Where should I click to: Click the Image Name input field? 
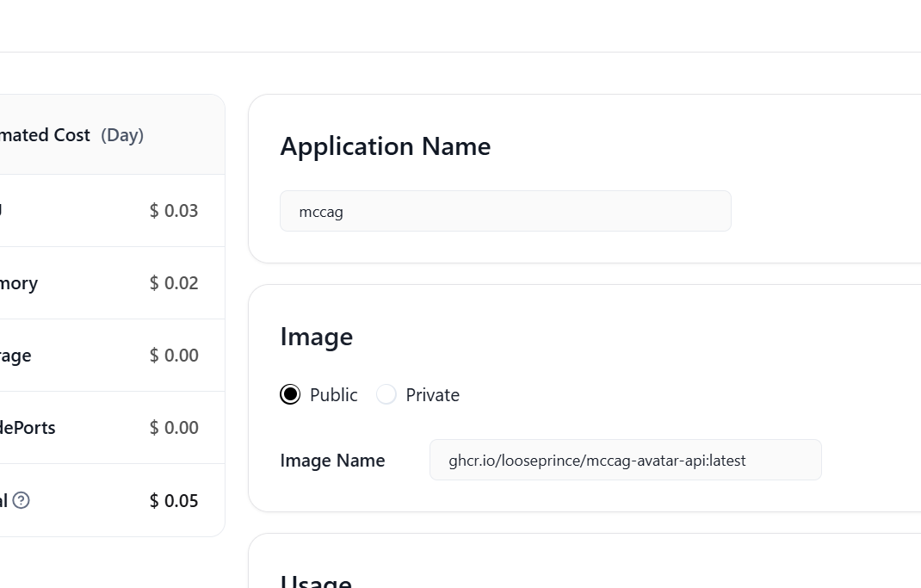[626, 460]
